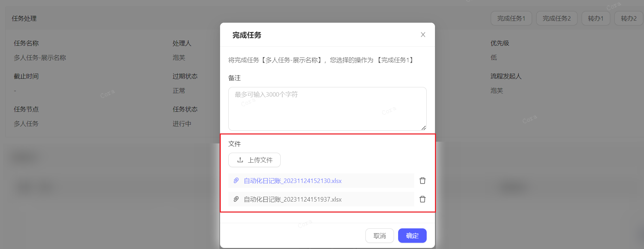Select the 正常 expiry status value

(x=179, y=91)
